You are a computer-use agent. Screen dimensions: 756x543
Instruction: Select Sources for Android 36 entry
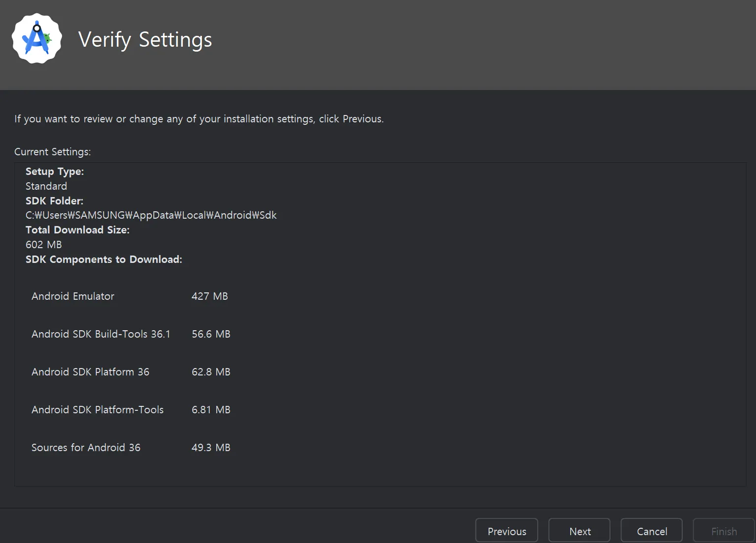[x=86, y=448]
